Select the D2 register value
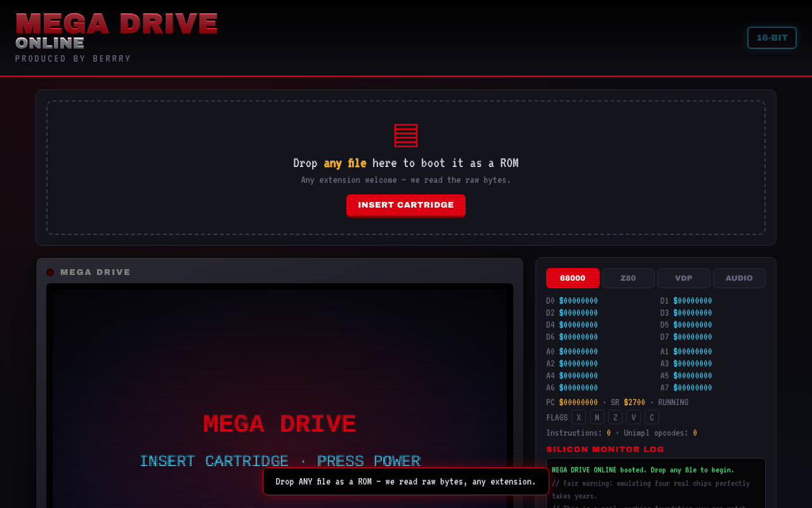The width and height of the screenshot is (812, 508). point(579,313)
